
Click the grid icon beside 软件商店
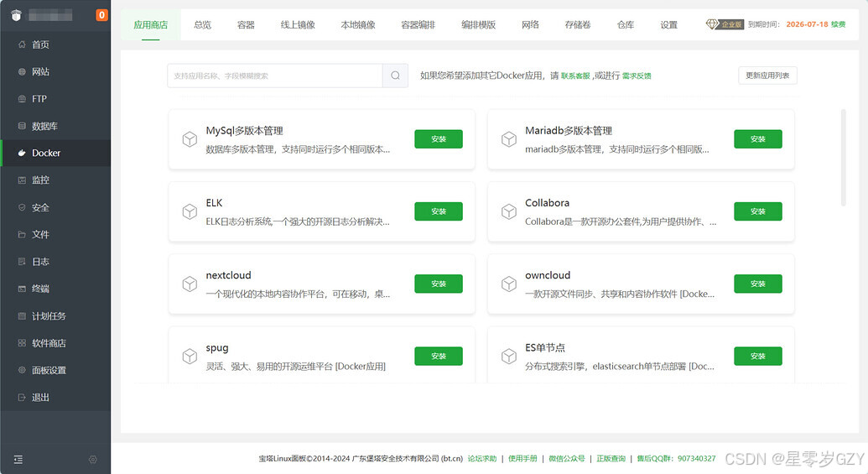(22, 343)
